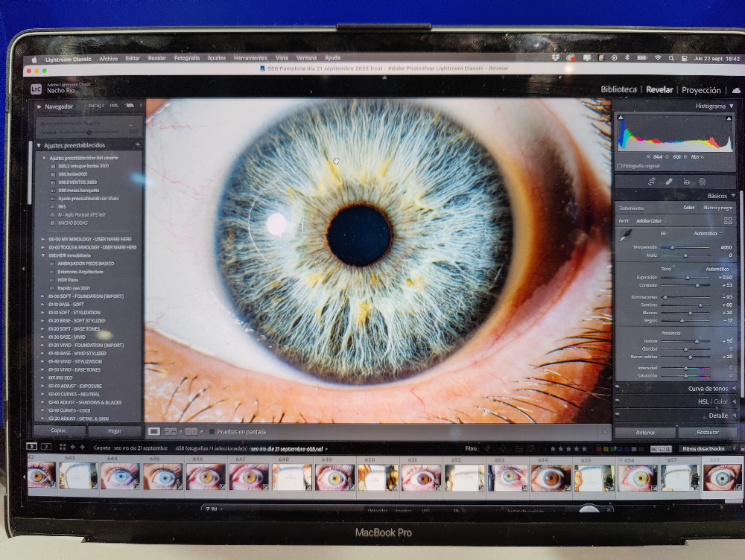745x560 pixels.
Task: Open the Biblioteca module
Action: 618,89
